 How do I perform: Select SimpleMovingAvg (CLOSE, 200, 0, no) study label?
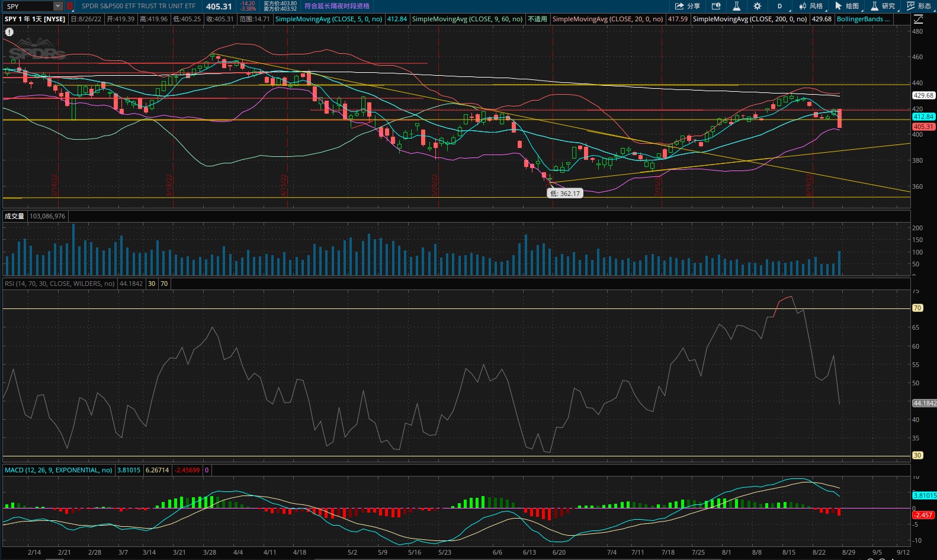pyautogui.click(x=750, y=19)
